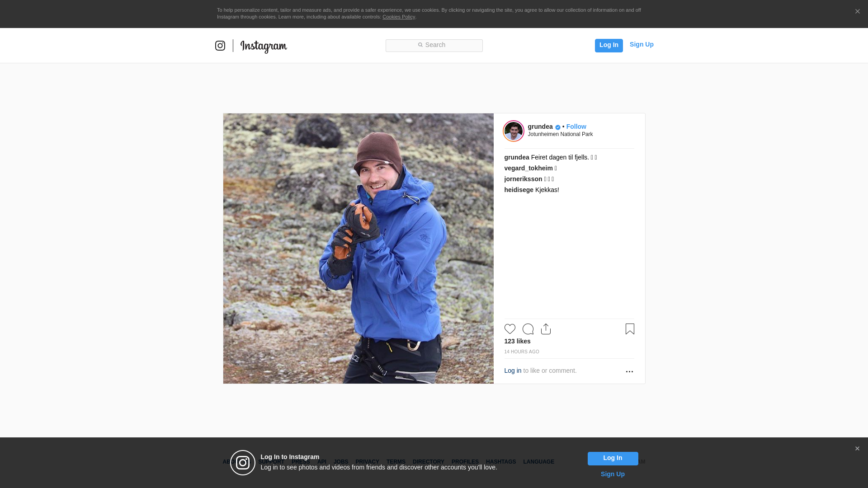Like the post with heart icon
Viewport: 868px width, 488px height.
point(509,329)
